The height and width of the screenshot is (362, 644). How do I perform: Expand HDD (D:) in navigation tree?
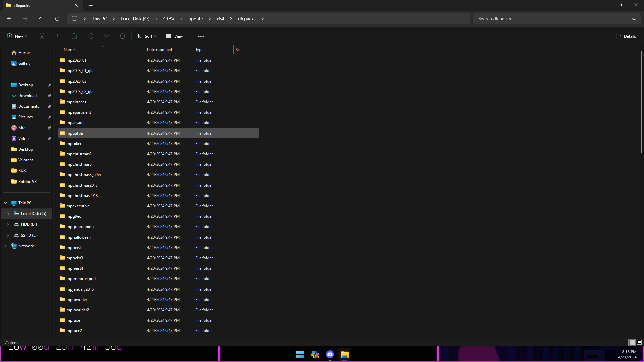8,224
